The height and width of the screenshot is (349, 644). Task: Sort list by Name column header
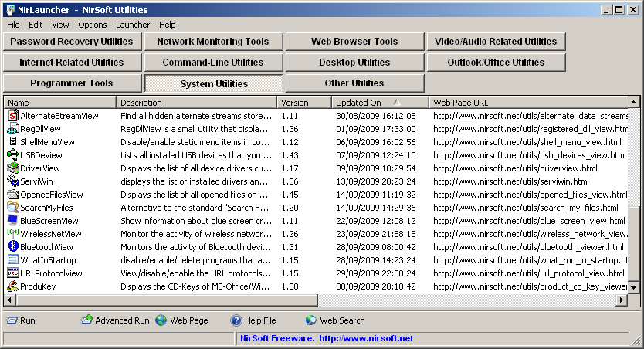point(60,103)
